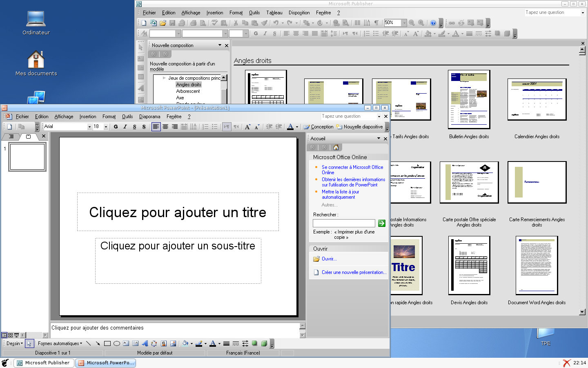The width and height of the screenshot is (588, 368).
Task: Switch to slide sorter view
Action: point(11,335)
